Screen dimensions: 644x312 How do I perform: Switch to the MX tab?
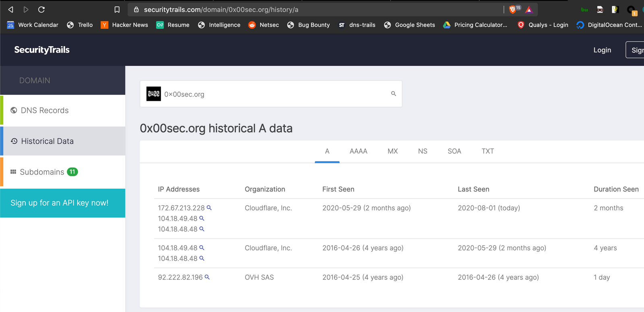click(x=393, y=151)
